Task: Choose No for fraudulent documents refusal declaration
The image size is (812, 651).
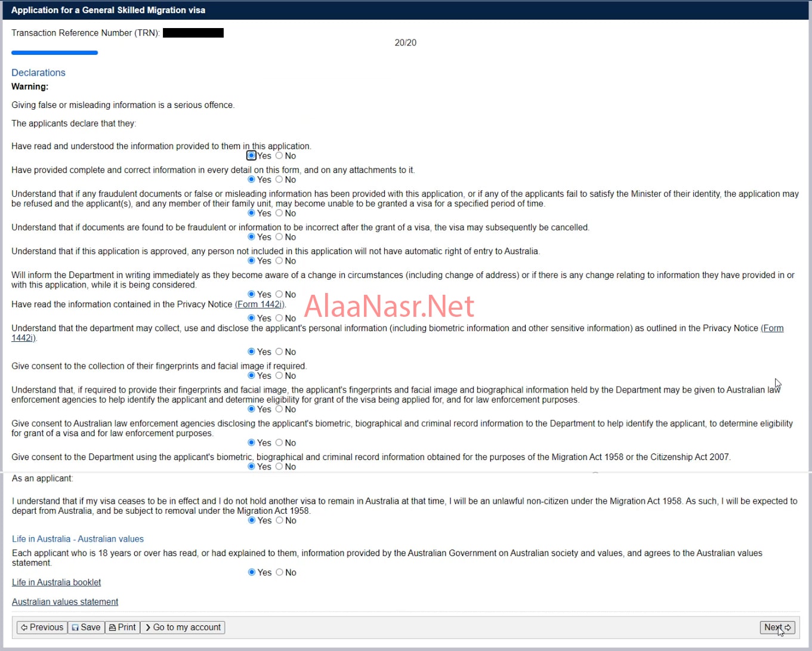Action: tap(279, 213)
